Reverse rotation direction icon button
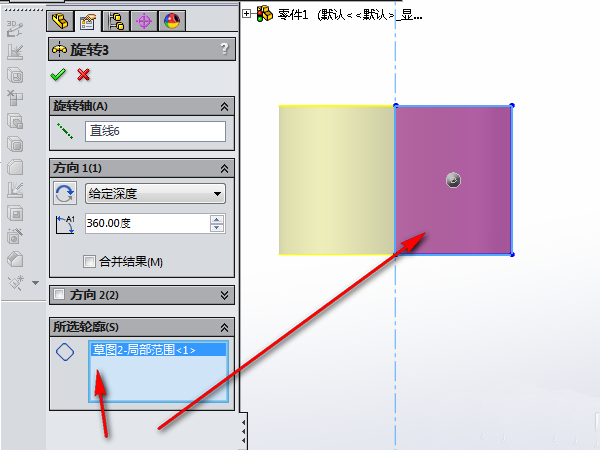The width and height of the screenshot is (600, 450). 64,193
